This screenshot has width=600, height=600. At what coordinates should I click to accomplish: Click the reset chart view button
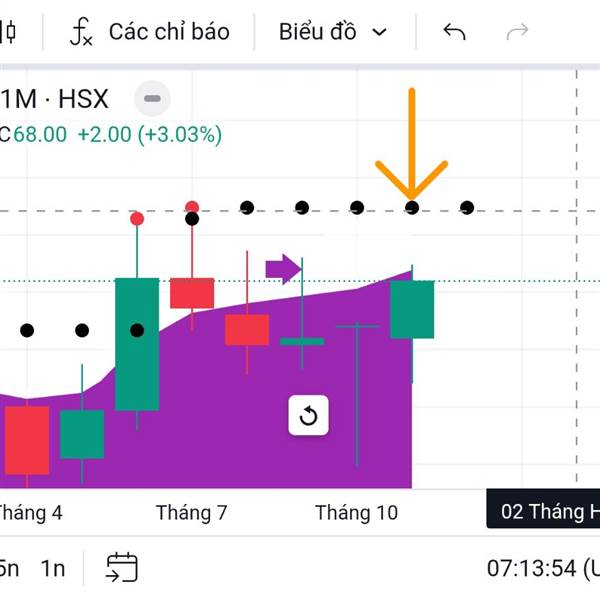(308, 416)
